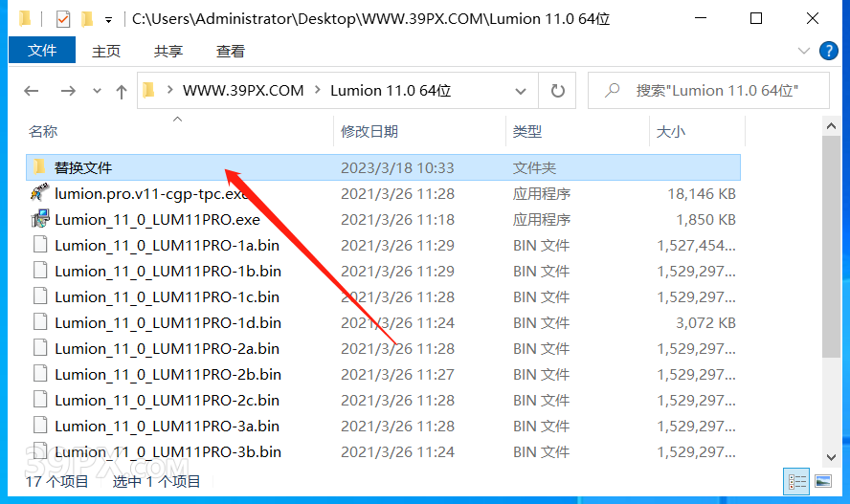The width and height of the screenshot is (850, 504).
Task: Expand the chevron before Lumion 11.0 64位
Action: [318, 90]
